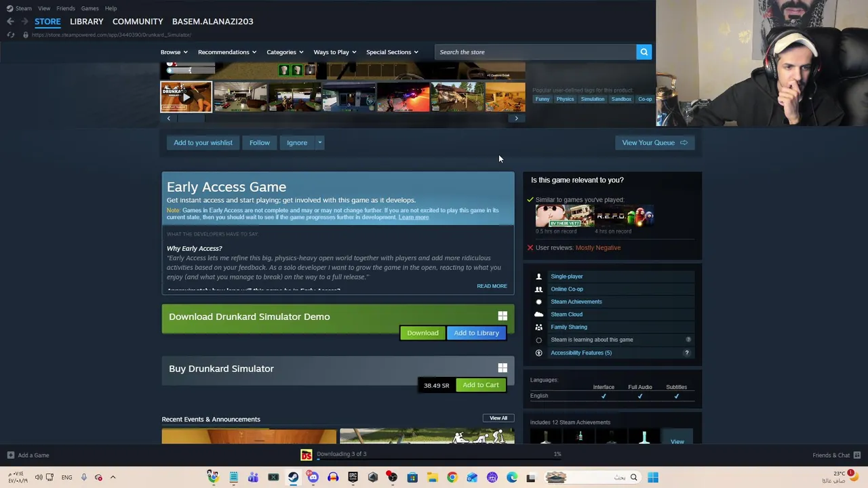This screenshot has width=868, height=488.
Task: Go to the STORE tab
Action: pos(47,22)
